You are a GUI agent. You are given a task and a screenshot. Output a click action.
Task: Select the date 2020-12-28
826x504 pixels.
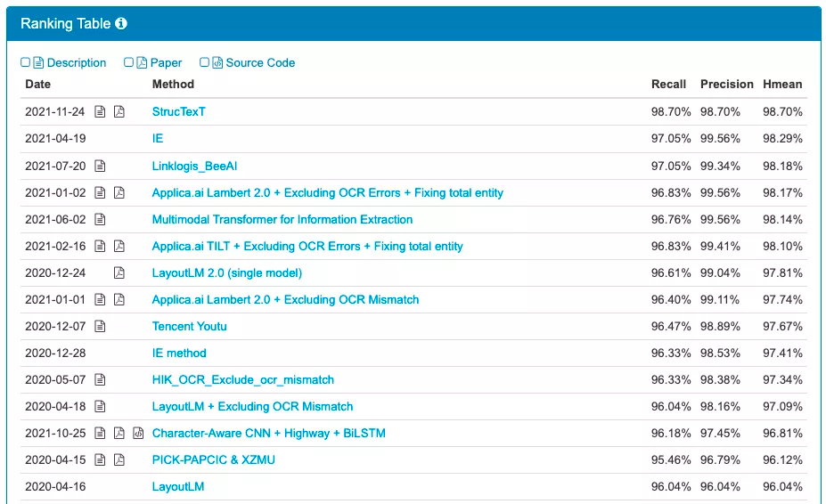coord(55,353)
